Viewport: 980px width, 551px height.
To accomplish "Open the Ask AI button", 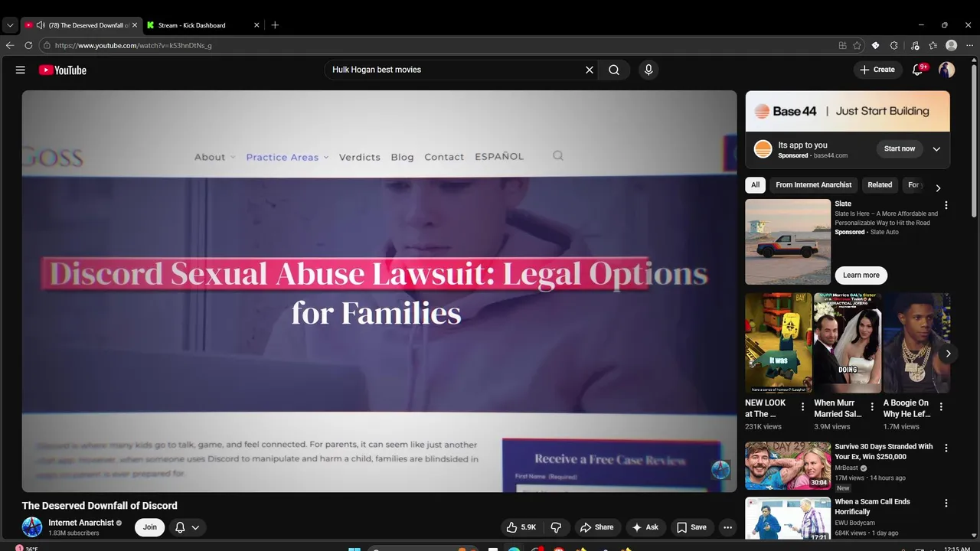I will pyautogui.click(x=645, y=527).
